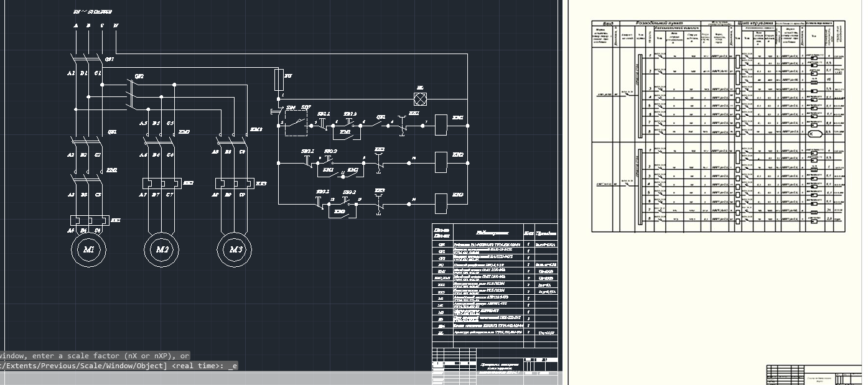
Task: Click the "A1" wire label
Action: coord(70,73)
